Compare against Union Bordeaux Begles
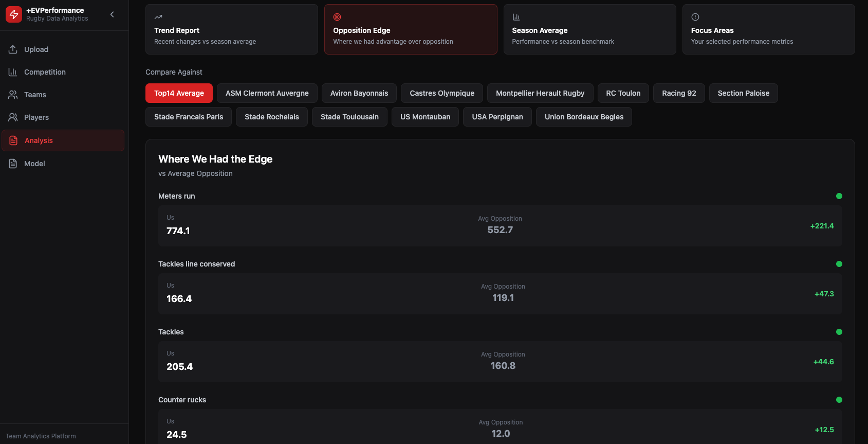The image size is (868, 444). (x=584, y=117)
